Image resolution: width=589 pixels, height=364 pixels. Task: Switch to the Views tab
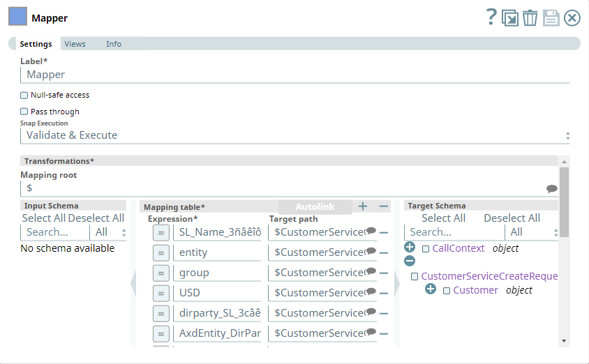click(x=75, y=44)
